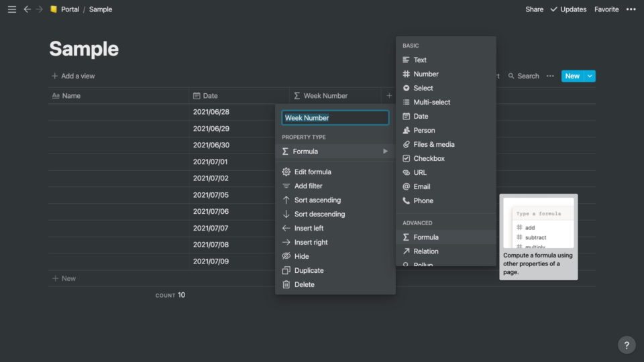The height and width of the screenshot is (362, 644).
Task: Click the 2021/07/07 date cell
Action: point(232,228)
